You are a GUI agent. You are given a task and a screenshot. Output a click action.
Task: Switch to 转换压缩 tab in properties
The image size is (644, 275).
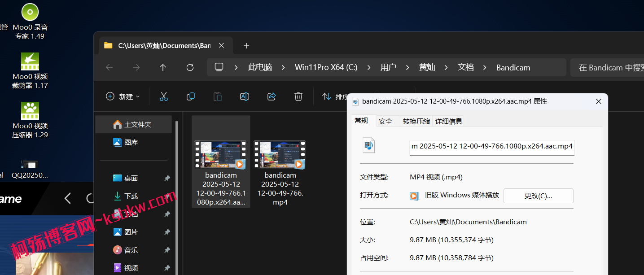pyautogui.click(x=416, y=121)
